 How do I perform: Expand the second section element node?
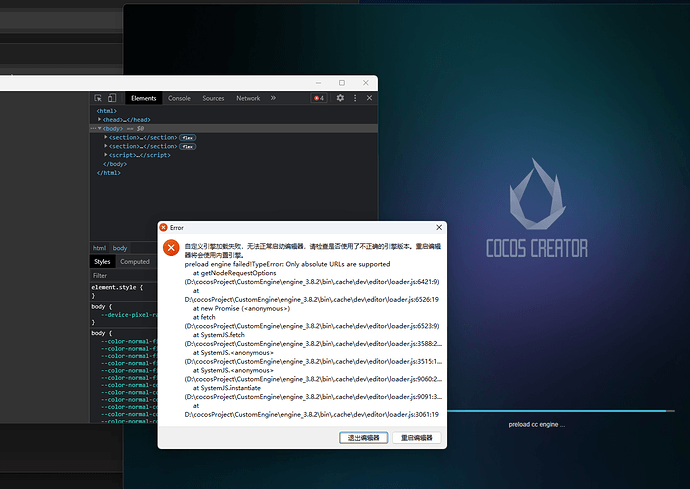(106, 146)
